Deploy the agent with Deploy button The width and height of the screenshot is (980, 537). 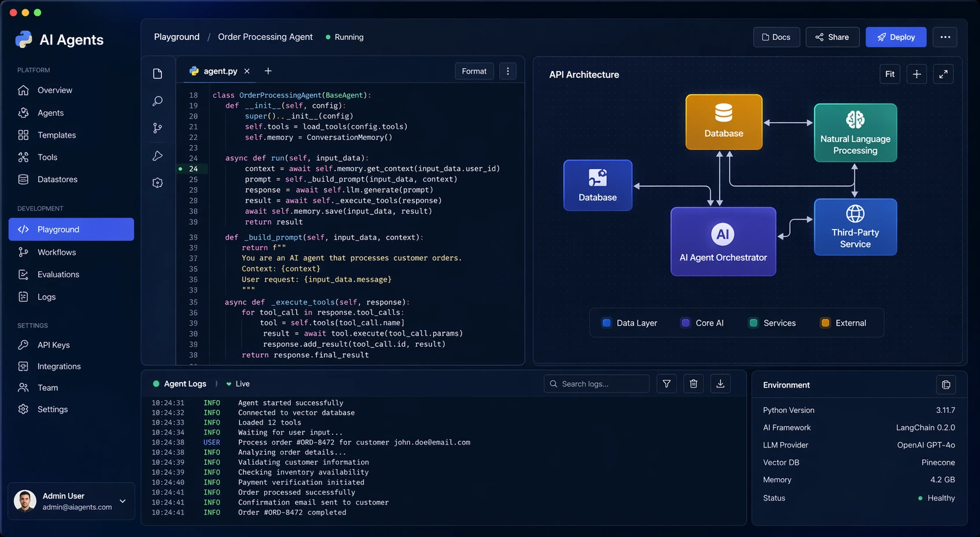(896, 37)
